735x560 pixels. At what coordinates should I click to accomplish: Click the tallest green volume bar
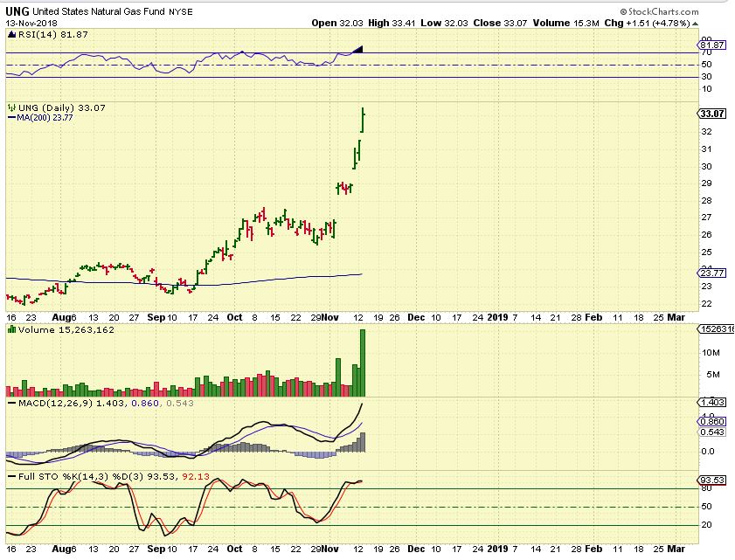[x=363, y=363]
